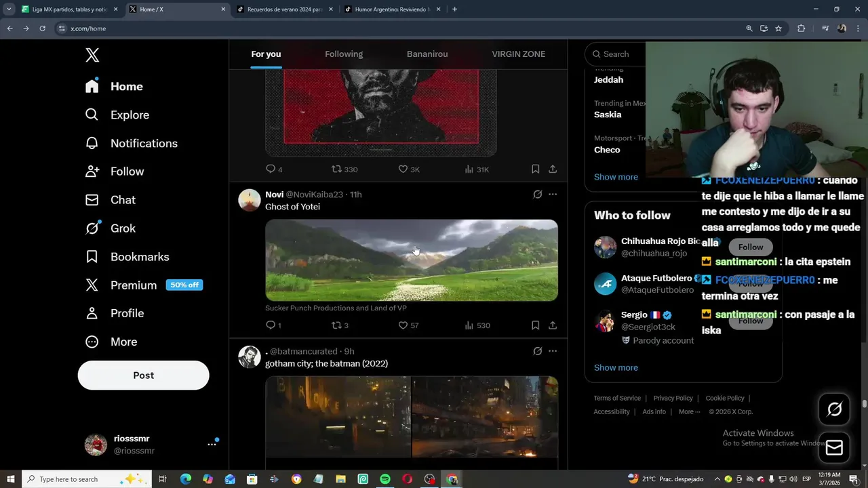Screen dimensions: 868x488
Task: Repost the post with 330 reposts
Action: pyautogui.click(x=344, y=169)
